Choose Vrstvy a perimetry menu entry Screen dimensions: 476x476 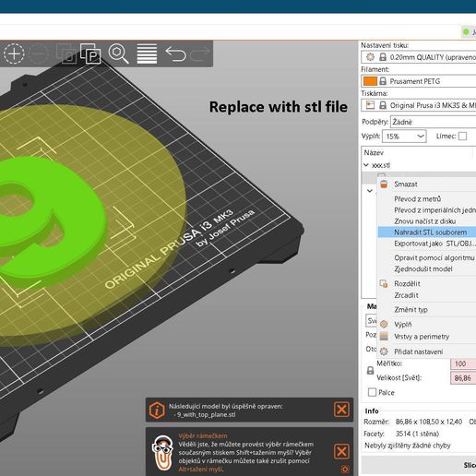(x=427, y=337)
